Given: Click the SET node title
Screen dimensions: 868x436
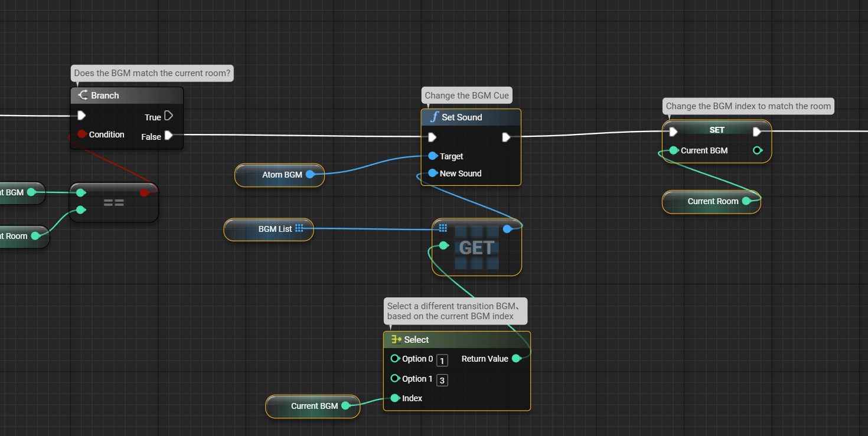Looking at the screenshot, I should [x=717, y=130].
